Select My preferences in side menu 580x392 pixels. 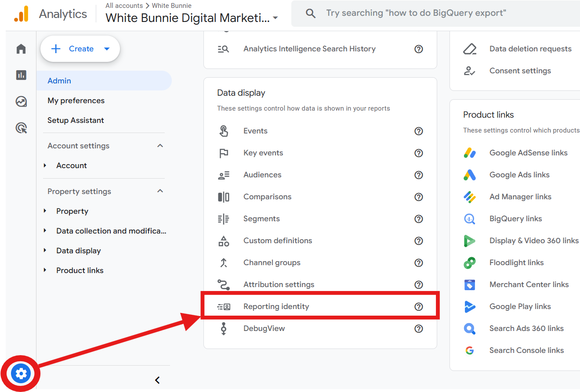pos(76,101)
